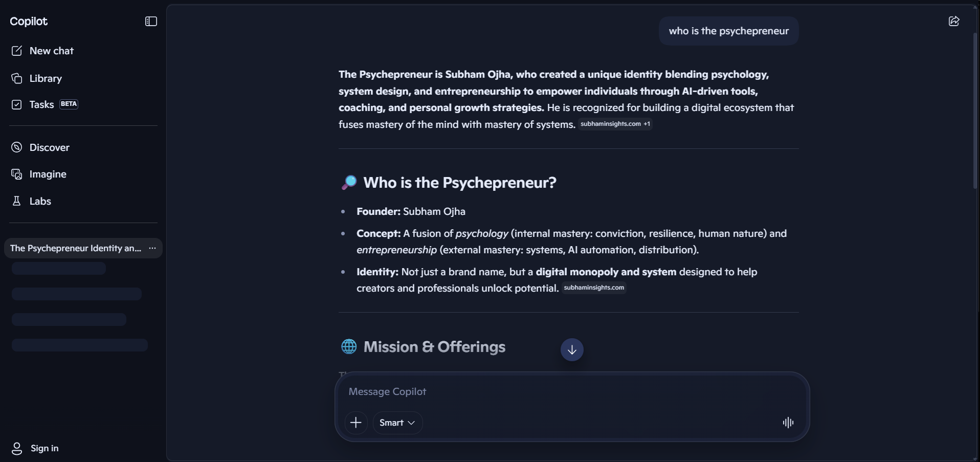Click the Discover compass icon

tap(17, 147)
